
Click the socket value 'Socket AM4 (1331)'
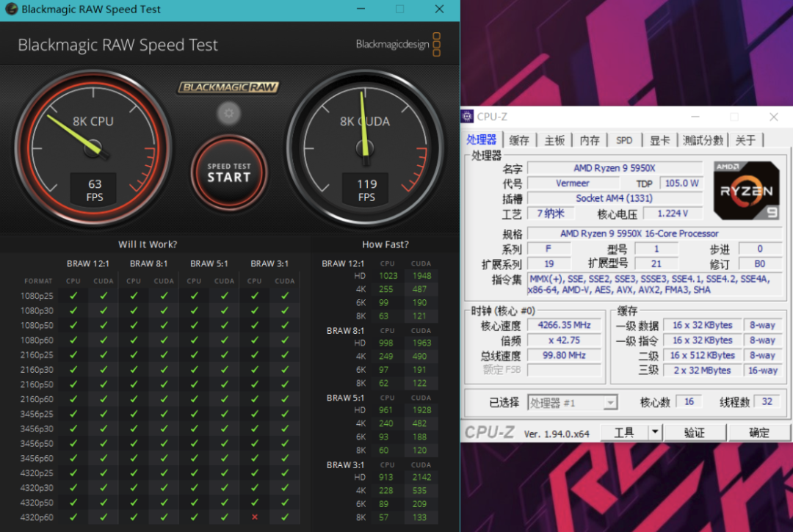click(615, 198)
